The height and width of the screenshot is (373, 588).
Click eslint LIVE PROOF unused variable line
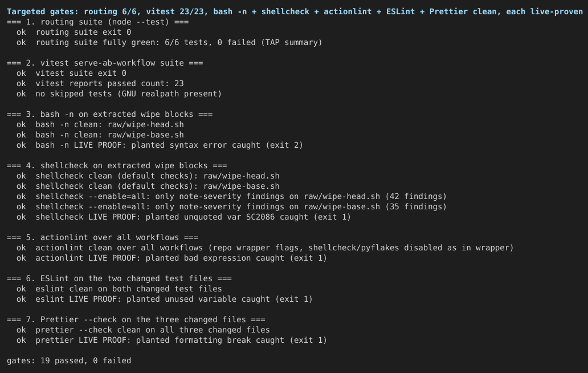coord(164,299)
